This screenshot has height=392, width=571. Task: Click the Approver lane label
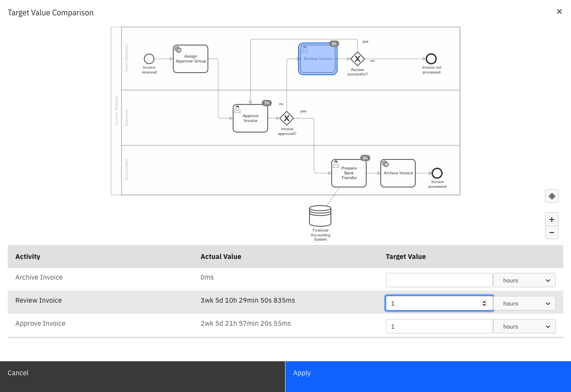(x=126, y=118)
